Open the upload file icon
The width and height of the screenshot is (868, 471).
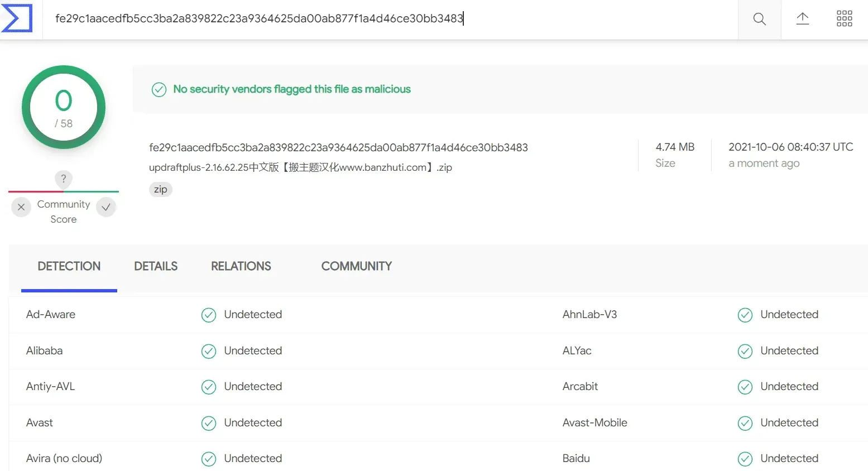802,18
